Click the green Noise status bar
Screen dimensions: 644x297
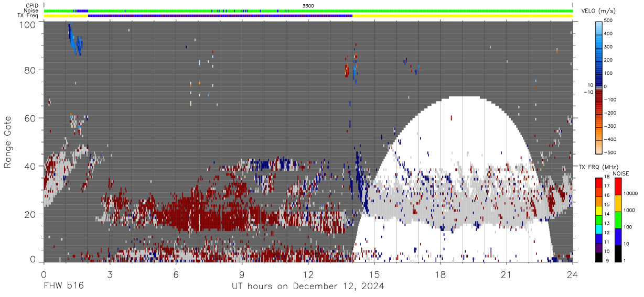(x=308, y=10)
